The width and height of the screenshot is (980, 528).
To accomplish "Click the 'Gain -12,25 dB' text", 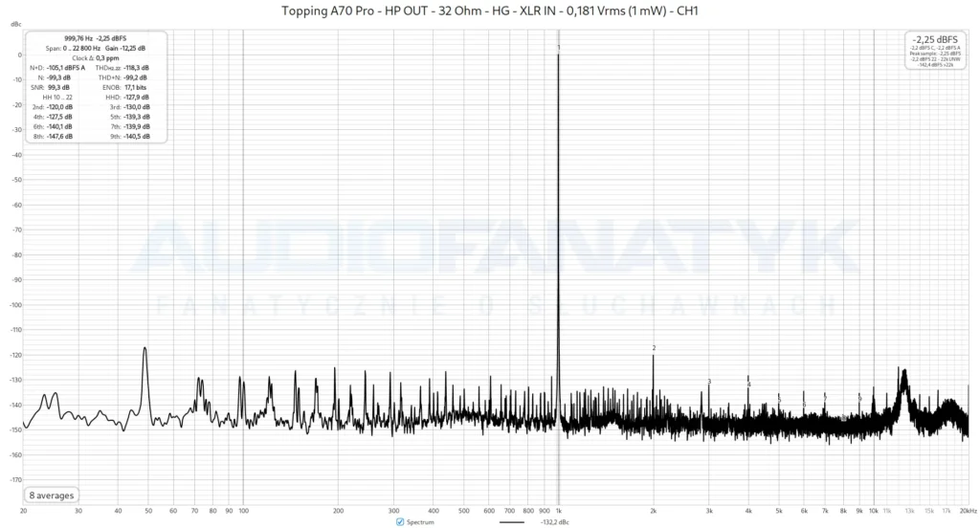I will click(125, 48).
